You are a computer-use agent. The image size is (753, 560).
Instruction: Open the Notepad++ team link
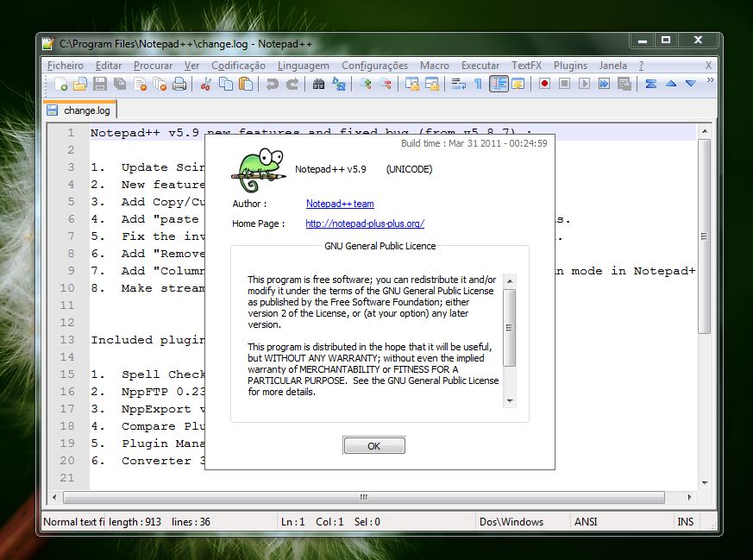[x=340, y=204]
